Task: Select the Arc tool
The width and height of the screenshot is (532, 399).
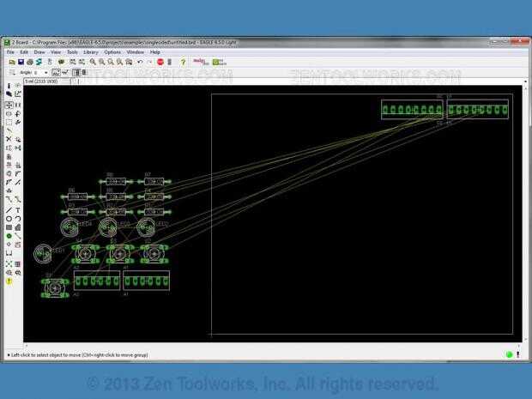Action: [x=18, y=219]
